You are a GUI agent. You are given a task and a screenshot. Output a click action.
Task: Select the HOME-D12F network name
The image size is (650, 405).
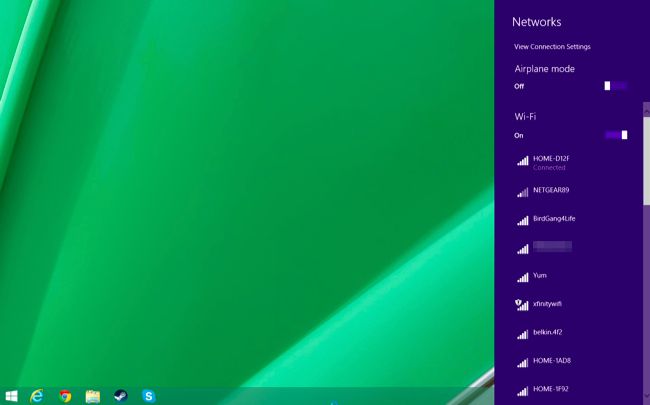pos(551,158)
